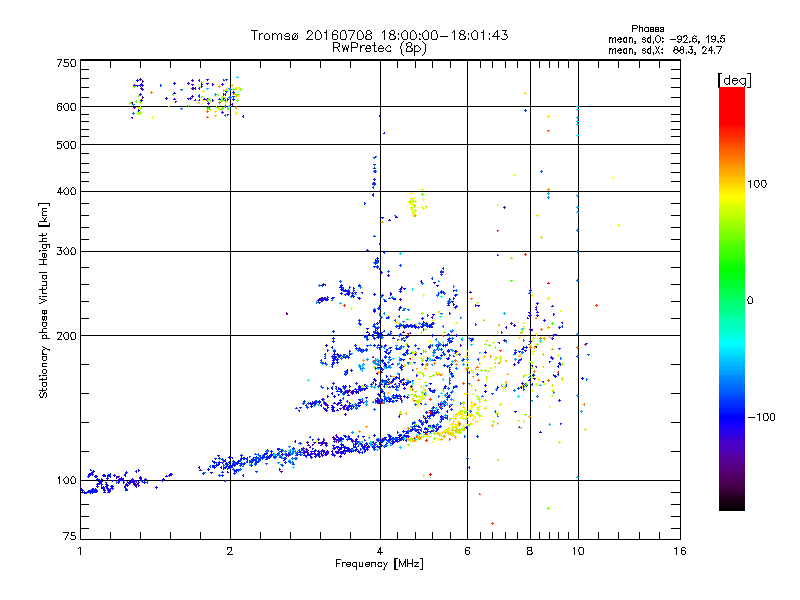The height and width of the screenshot is (600, 800).
Task: Click the x-axis tick label '8'
Action: [x=530, y=551]
